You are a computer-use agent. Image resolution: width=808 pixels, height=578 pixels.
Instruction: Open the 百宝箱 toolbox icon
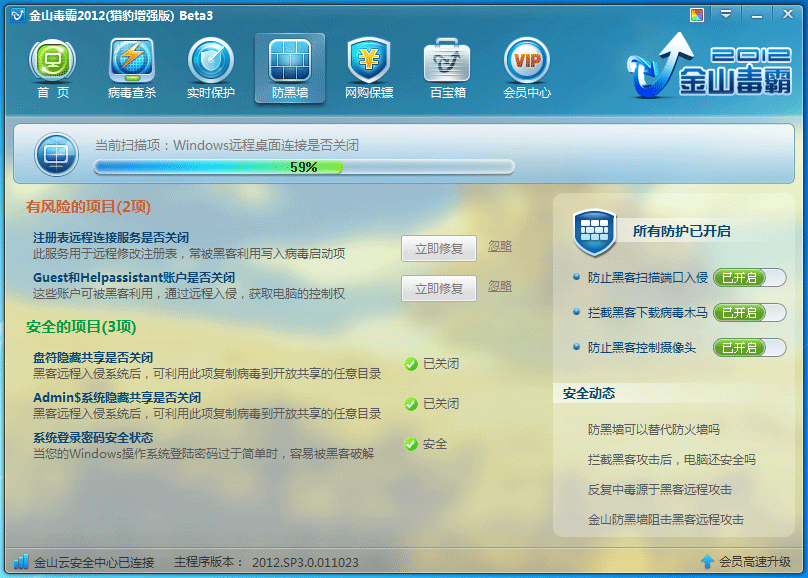pos(447,69)
